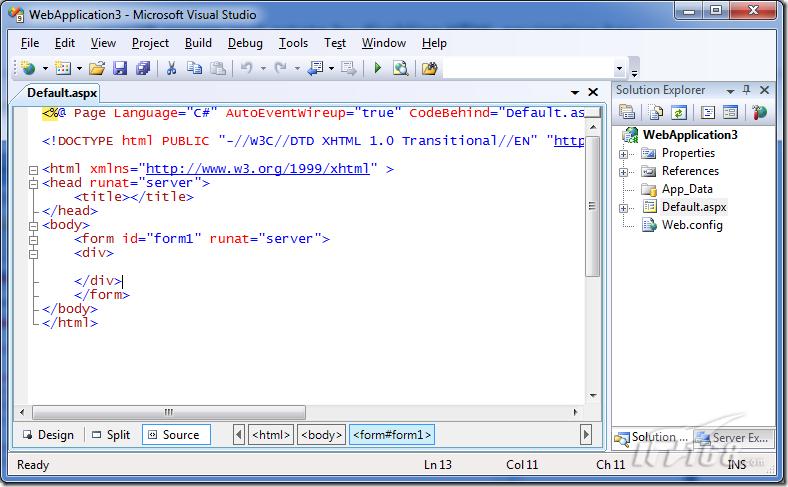Click the Navigate Forward icon
The width and height of the screenshot is (788, 487).
point(348,68)
